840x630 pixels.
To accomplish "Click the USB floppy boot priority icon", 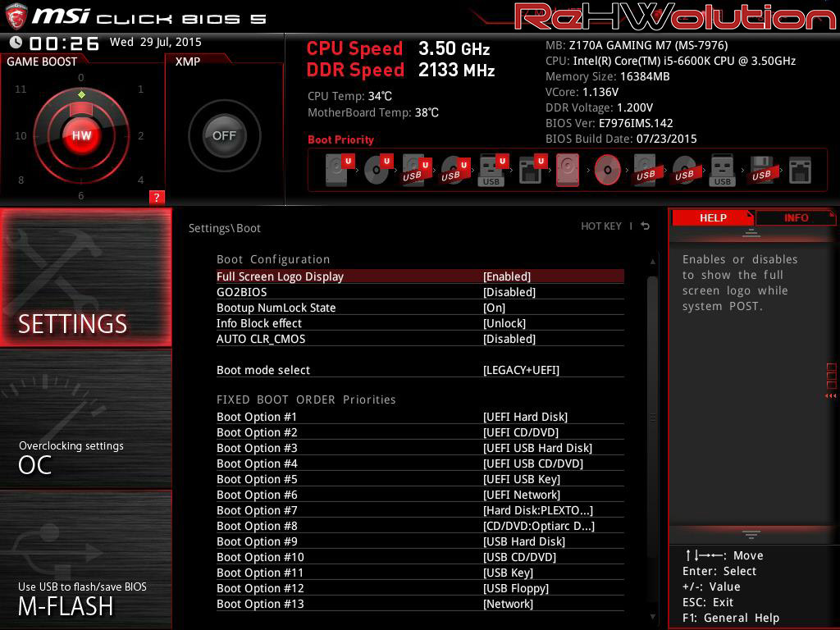I will pyautogui.click(x=760, y=171).
